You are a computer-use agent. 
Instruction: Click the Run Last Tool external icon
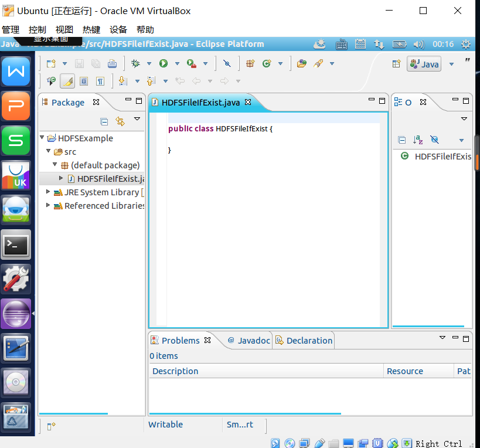click(191, 63)
